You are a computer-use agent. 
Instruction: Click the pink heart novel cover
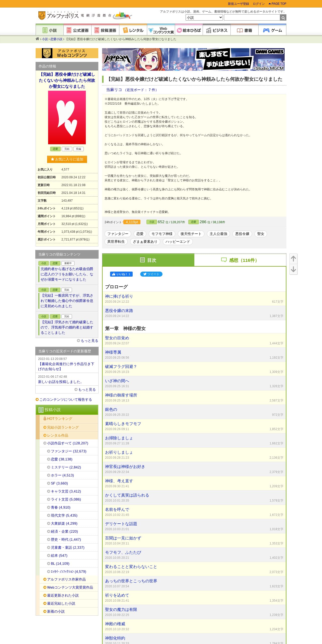pyautogui.click(x=67, y=117)
